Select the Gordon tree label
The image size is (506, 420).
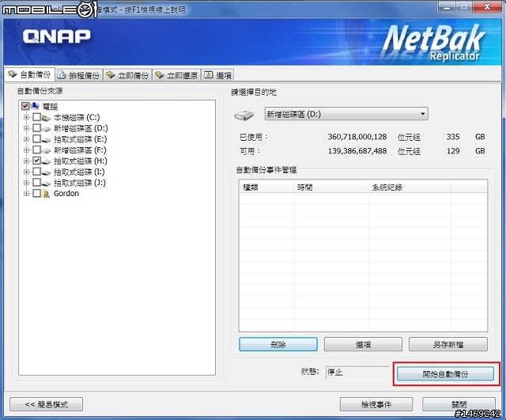pos(66,193)
